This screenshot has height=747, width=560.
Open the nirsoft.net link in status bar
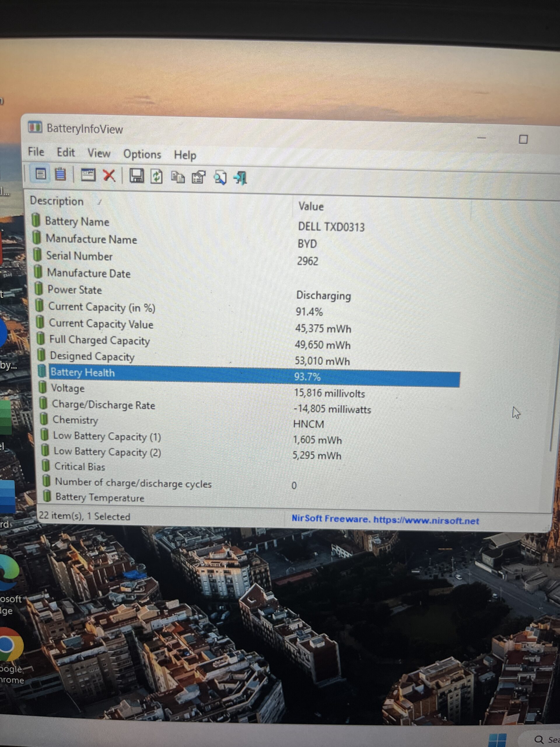[426, 520]
